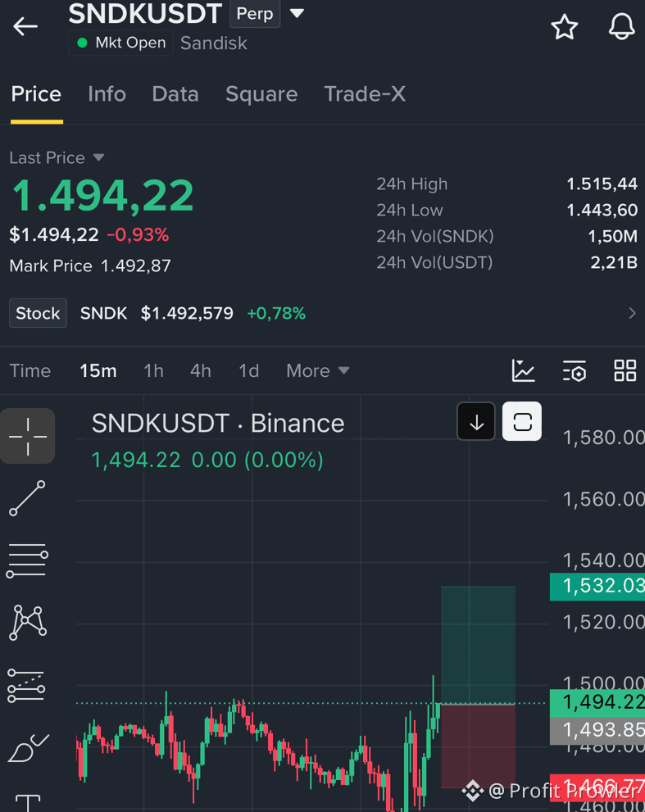This screenshot has width=645, height=812.
Task: Select the 1h interval
Action: coord(153,371)
